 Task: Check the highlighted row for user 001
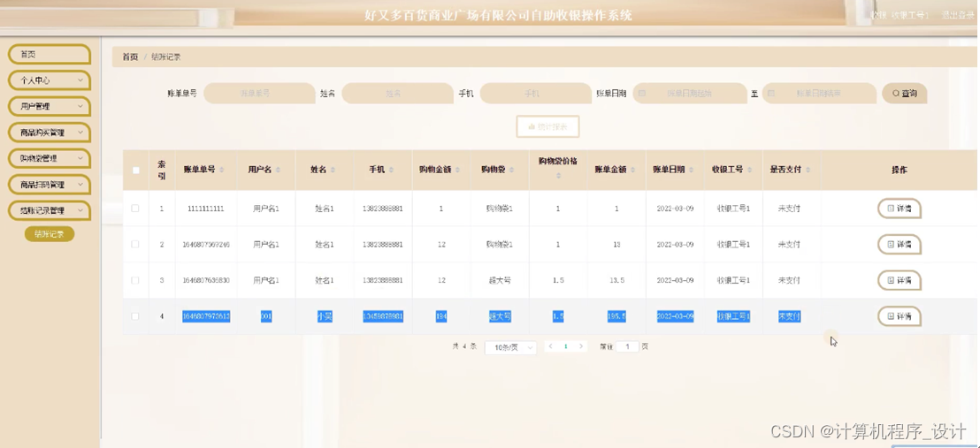(135, 317)
